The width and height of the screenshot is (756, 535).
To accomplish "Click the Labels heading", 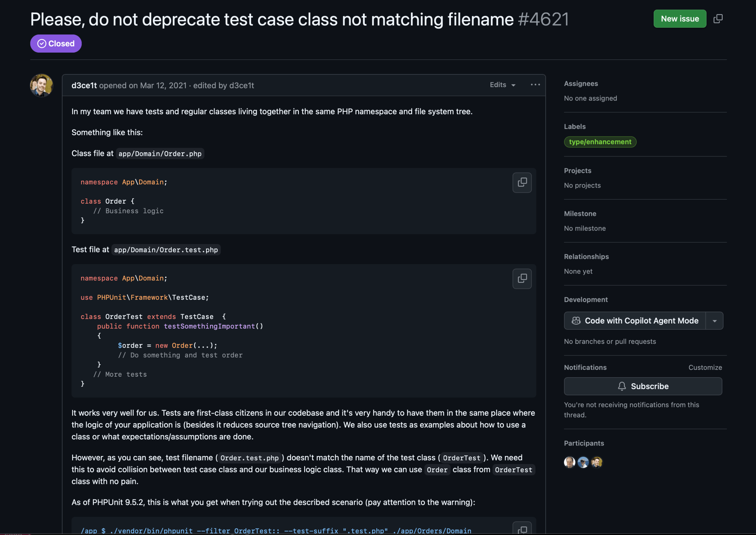I will [575, 127].
